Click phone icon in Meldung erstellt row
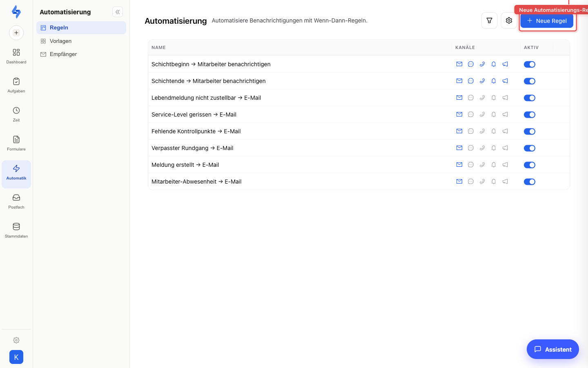The width and height of the screenshot is (588, 368). point(482,165)
